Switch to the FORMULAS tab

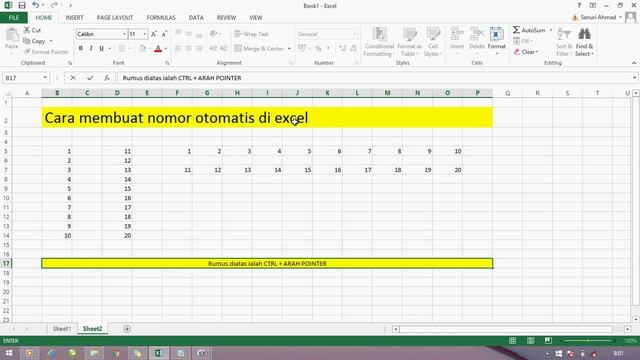point(161,18)
